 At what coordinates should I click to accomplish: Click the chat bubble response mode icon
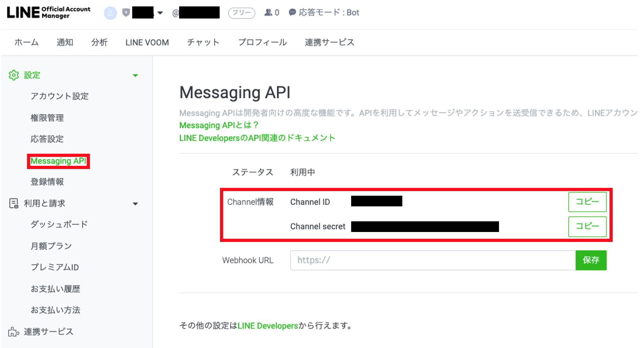click(292, 12)
